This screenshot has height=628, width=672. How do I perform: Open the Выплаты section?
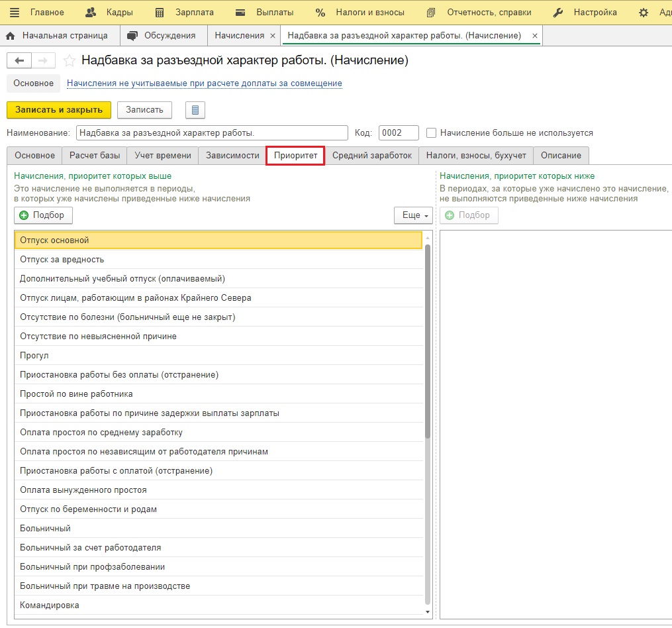(x=264, y=13)
